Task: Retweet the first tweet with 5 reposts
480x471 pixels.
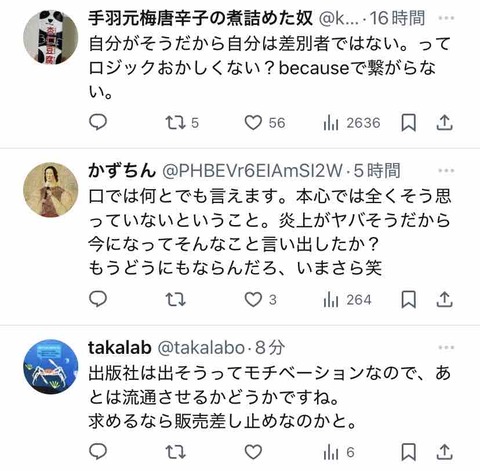Action: point(182,123)
